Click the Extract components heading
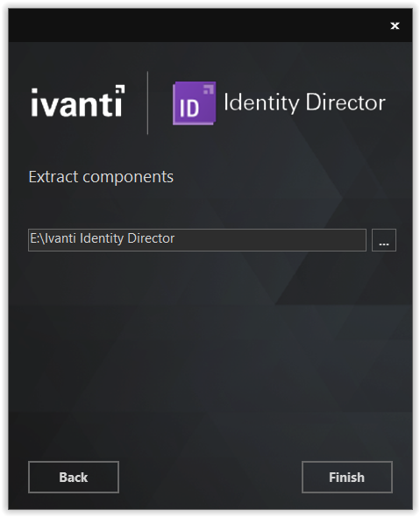420x517 pixels. point(101,177)
